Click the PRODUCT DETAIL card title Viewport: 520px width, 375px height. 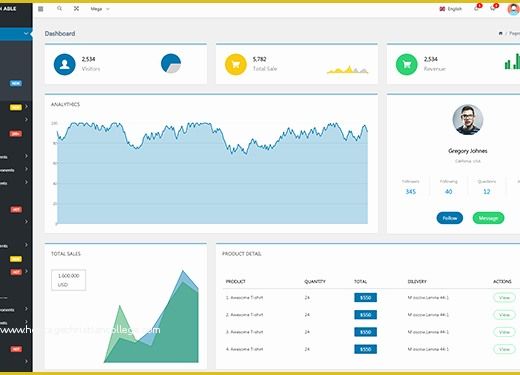click(x=242, y=254)
